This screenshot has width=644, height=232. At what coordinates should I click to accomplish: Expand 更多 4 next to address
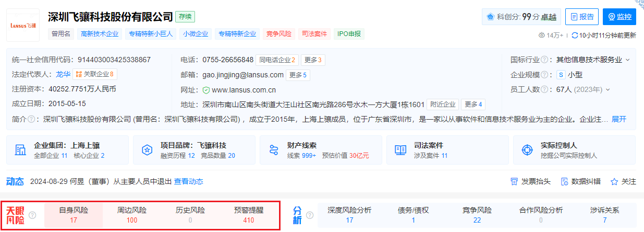tap(473, 104)
